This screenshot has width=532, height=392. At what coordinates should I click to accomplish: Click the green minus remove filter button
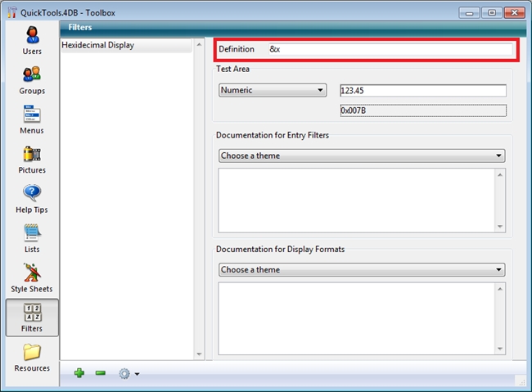point(100,373)
